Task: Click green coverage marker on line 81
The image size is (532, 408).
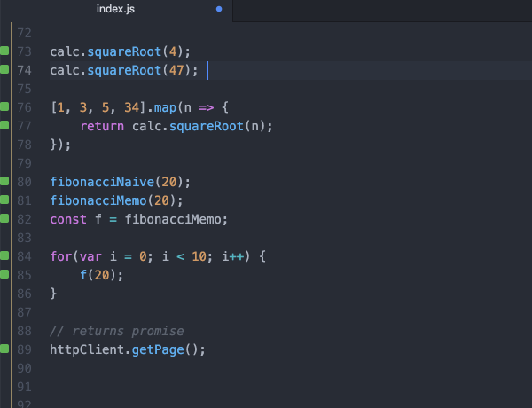Action: pos(4,200)
